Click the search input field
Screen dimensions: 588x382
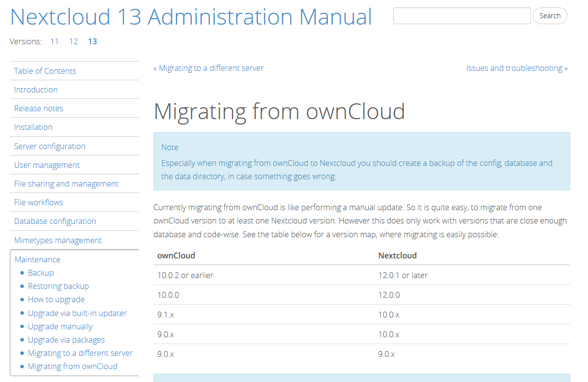[462, 16]
